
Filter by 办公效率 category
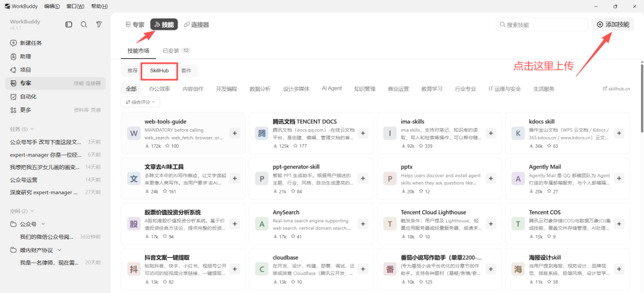coord(159,89)
